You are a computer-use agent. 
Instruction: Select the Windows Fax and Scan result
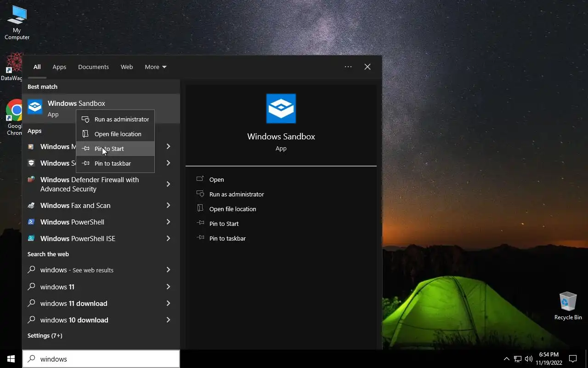[x=101, y=205]
